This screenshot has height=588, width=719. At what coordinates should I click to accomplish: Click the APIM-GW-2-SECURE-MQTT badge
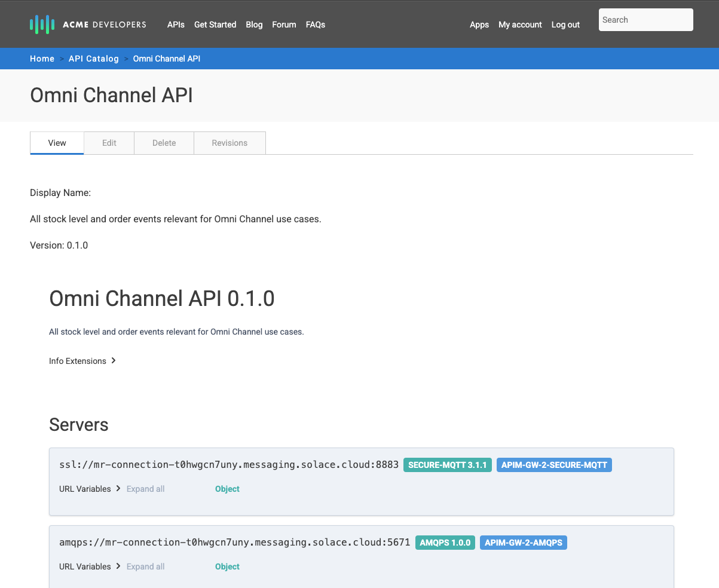(554, 464)
